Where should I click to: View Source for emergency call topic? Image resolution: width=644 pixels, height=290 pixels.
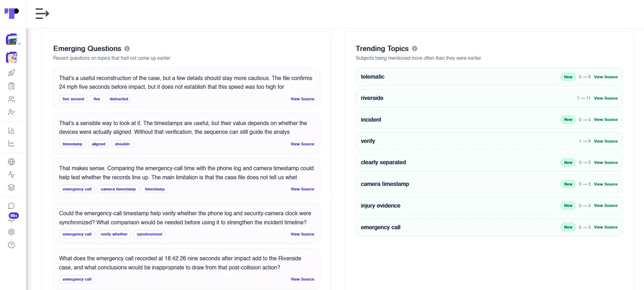pos(605,227)
